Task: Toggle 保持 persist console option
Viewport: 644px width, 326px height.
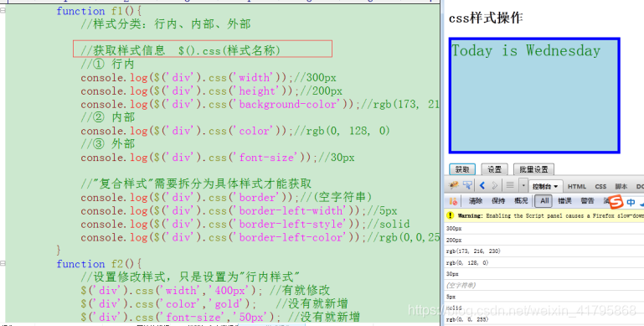Action: click(x=498, y=201)
